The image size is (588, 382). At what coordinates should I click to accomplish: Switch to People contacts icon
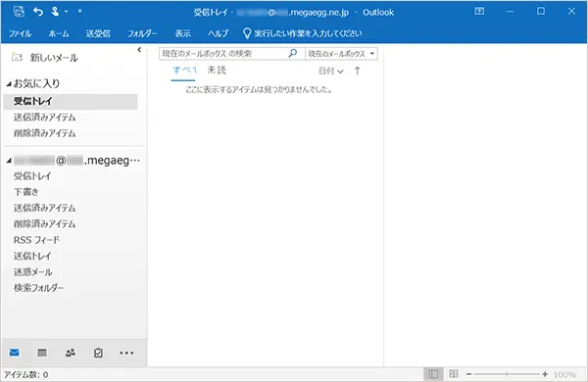coord(71,353)
